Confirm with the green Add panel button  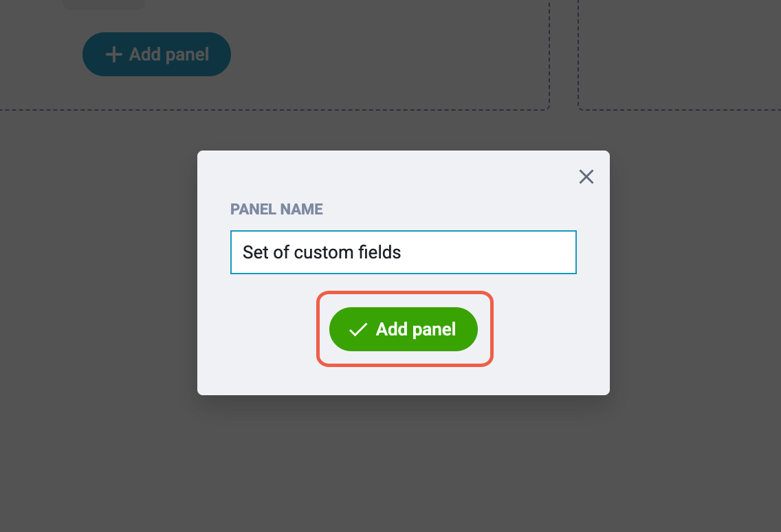coord(404,329)
